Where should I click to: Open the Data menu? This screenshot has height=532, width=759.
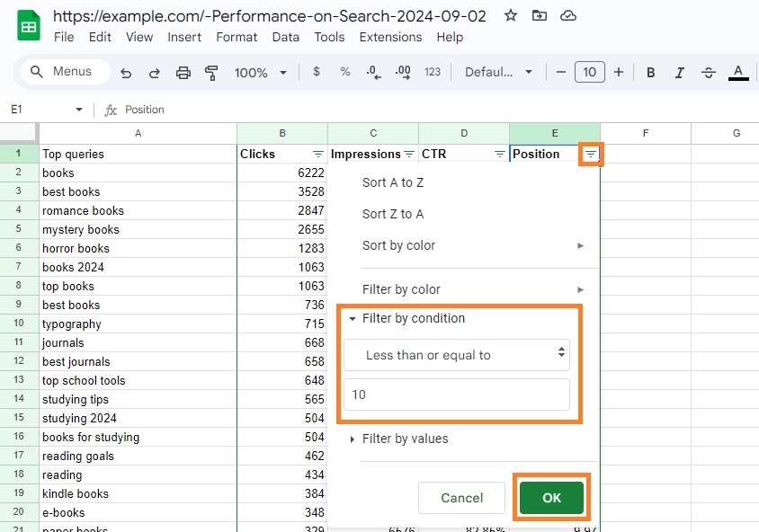pos(285,37)
